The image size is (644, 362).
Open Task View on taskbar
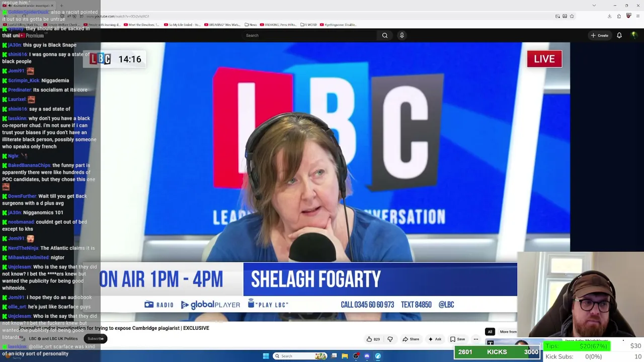click(334, 356)
